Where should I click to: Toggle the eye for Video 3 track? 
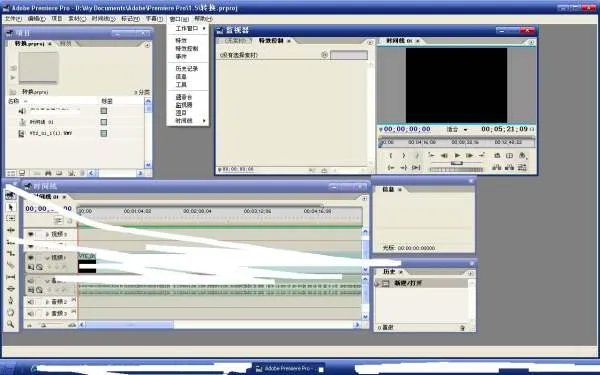(x=31, y=234)
